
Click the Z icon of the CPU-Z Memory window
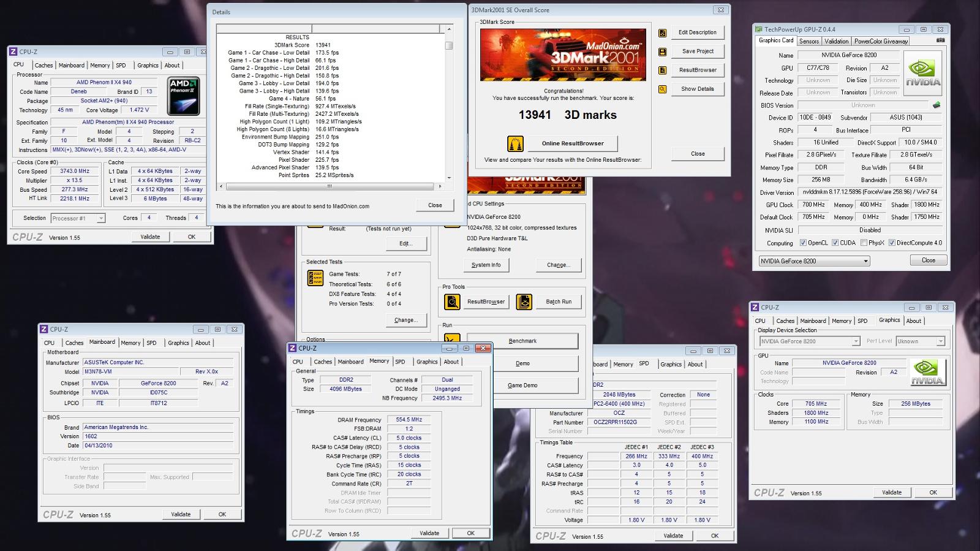pyautogui.click(x=293, y=348)
